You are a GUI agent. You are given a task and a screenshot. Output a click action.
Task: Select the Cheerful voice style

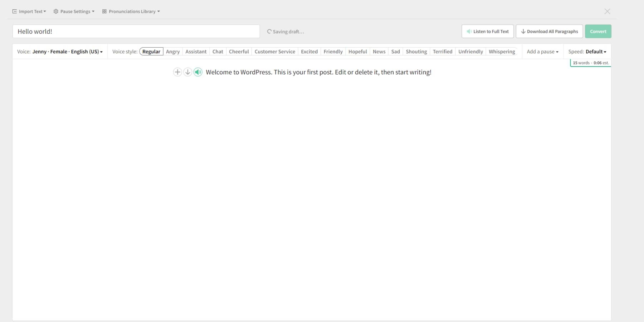point(239,51)
